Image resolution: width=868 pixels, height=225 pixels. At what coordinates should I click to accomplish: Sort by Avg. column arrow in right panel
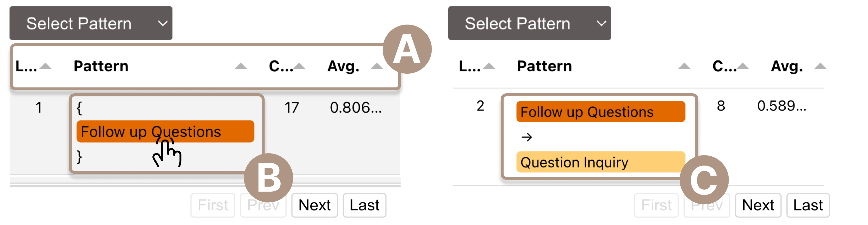tap(820, 66)
